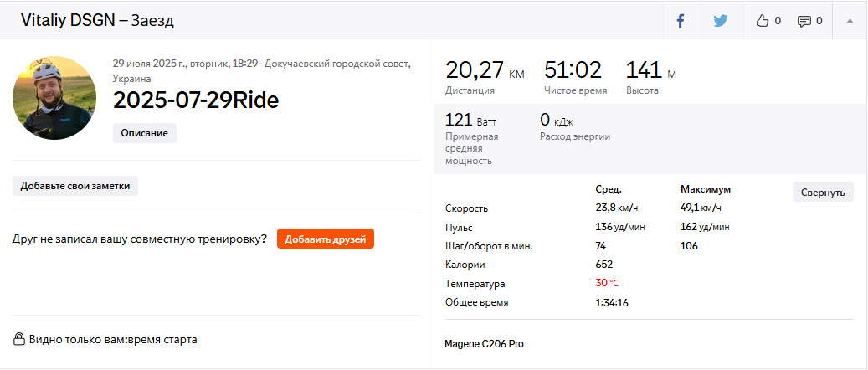868x370 pixels.
Task: Click the lock icon for privacy settings
Action: (18, 338)
